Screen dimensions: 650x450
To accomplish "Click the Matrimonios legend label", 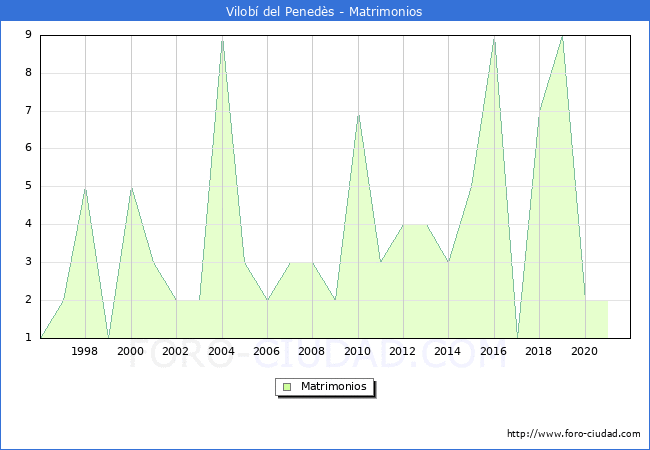I will pyautogui.click(x=334, y=386).
